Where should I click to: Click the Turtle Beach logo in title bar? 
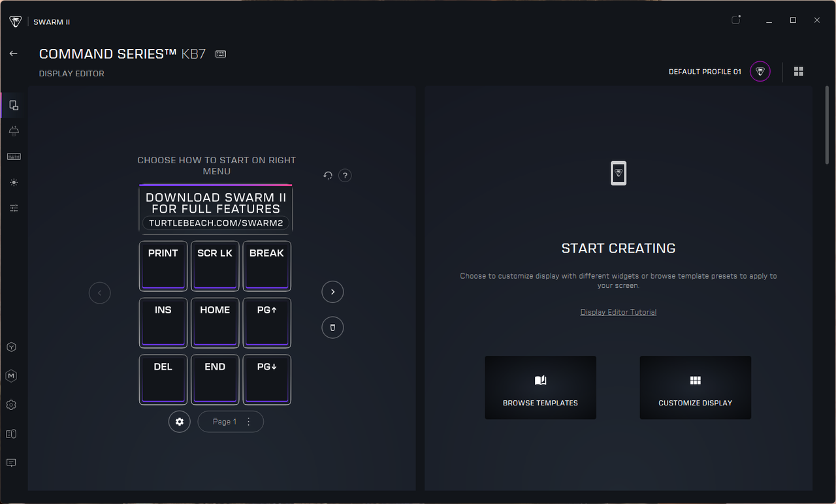point(16,22)
